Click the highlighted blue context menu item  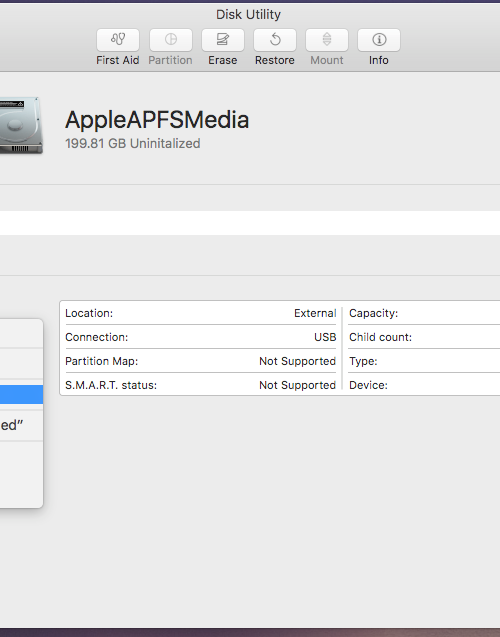coord(21,394)
